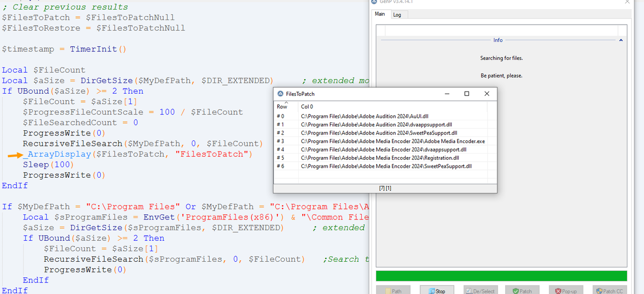Click the '$FileCount = $aSize[1]' line under DirGetSize($MyDefPath)
This screenshot has height=294, width=644.
tap(80, 102)
